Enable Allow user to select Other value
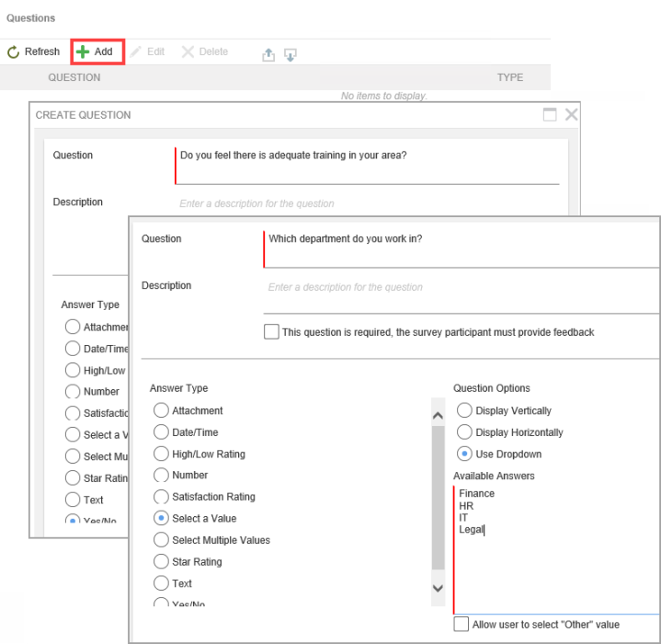Image resolution: width=661 pixels, height=644 pixels. click(462, 625)
